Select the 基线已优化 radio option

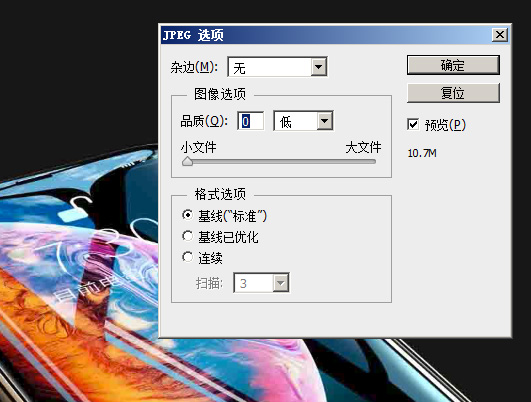point(187,236)
